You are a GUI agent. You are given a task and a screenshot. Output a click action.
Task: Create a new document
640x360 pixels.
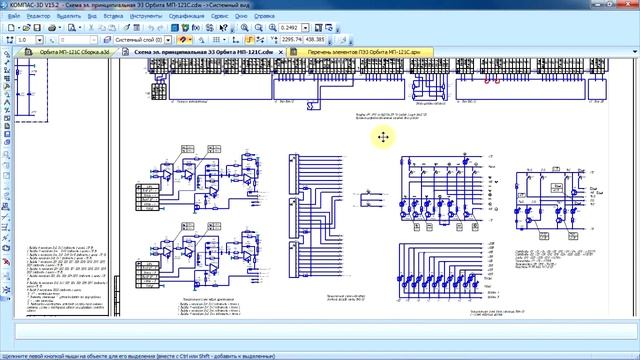[11, 28]
